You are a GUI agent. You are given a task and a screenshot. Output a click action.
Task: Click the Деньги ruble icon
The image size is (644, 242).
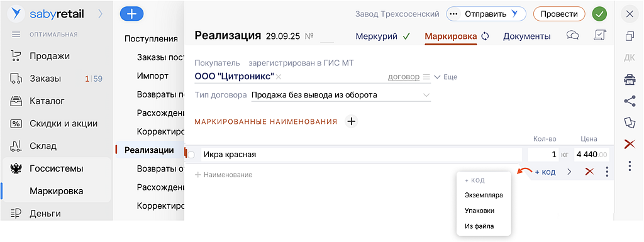click(x=16, y=214)
